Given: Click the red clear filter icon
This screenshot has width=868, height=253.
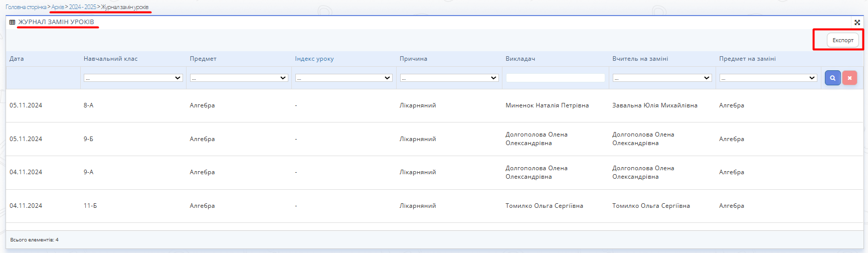Looking at the screenshot, I should tap(849, 78).
